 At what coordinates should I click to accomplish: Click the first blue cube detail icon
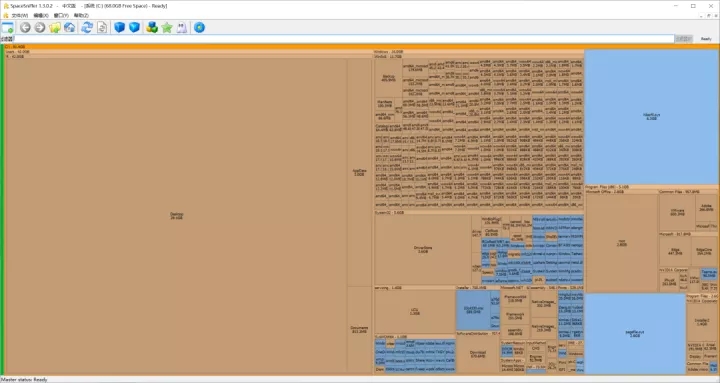pyautogui.click(x=119, y=28)
